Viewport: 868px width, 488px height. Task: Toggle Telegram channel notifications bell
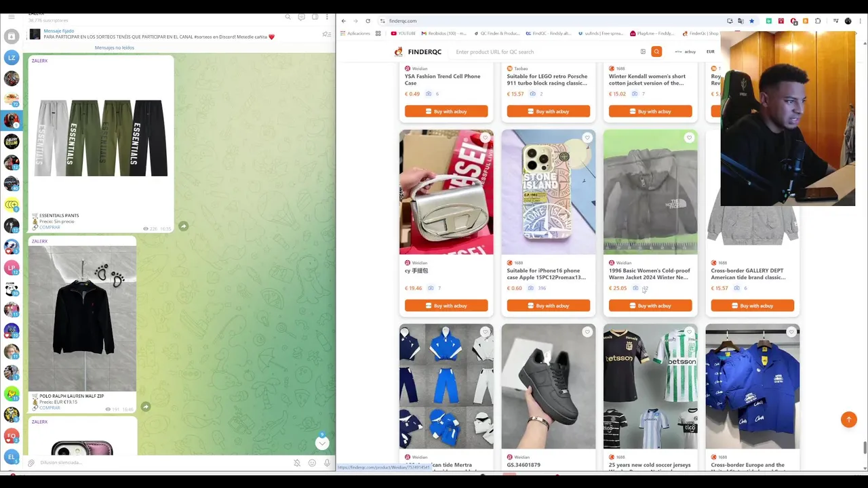click(297, 463)
